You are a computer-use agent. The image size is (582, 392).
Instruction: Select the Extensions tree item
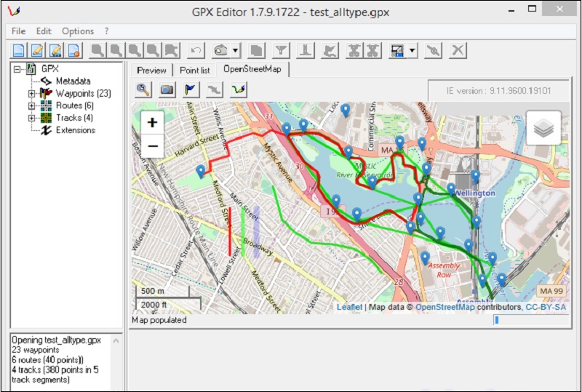point(76,130)
